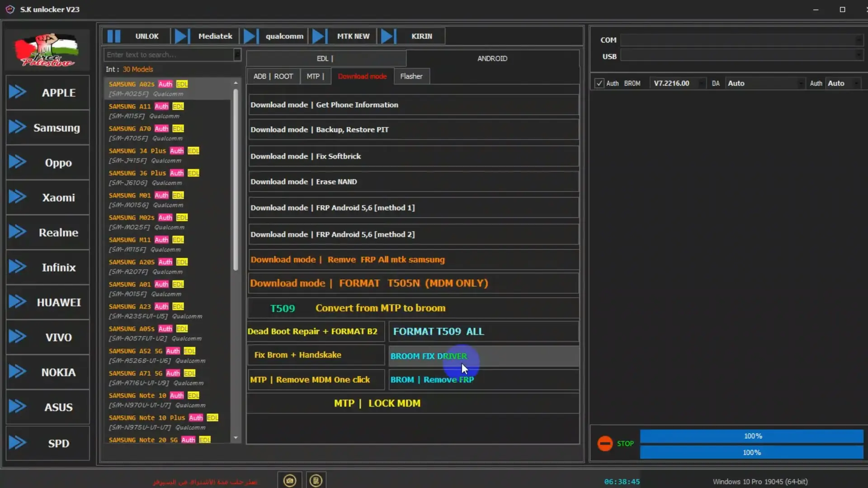Select SAMSUNG A11 in model list

167,111
